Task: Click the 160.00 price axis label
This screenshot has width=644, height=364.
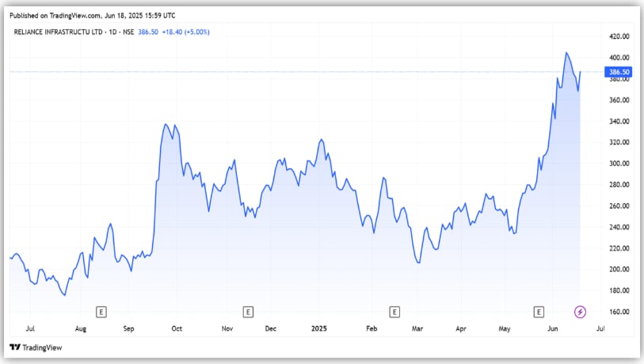Action: (619, 312)
